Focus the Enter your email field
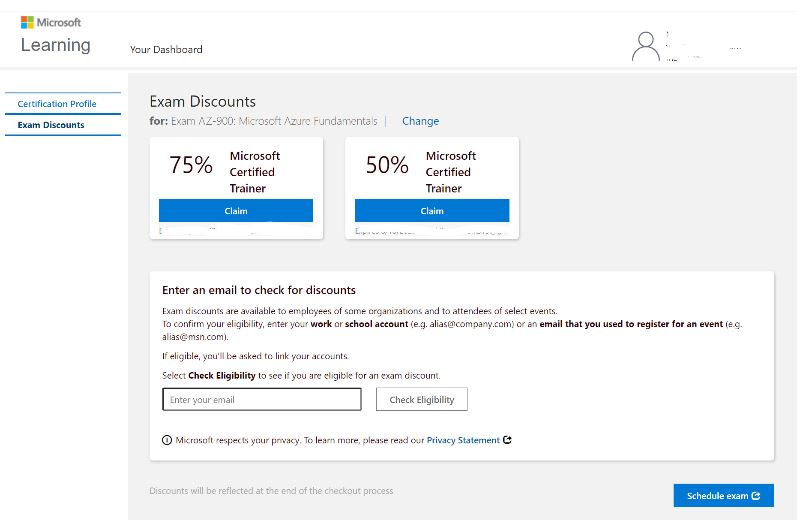This screenshot has width=802, height=529. coord(262,399)
